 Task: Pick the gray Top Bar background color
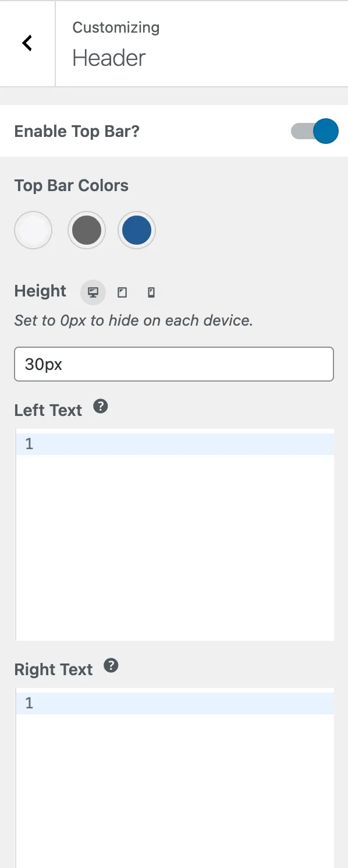(x=87, y=230)
